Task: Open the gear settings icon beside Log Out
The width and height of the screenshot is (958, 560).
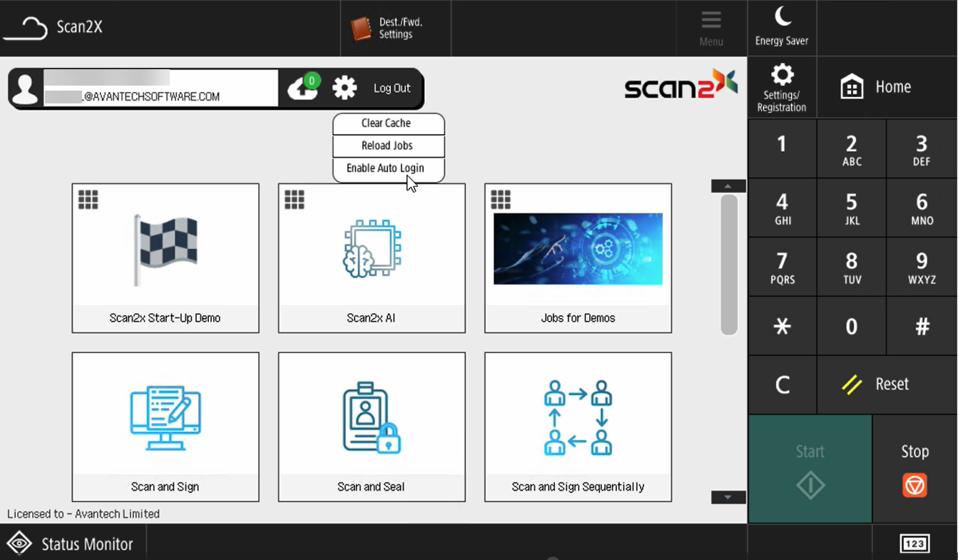Action: click(x=345, y=88)
